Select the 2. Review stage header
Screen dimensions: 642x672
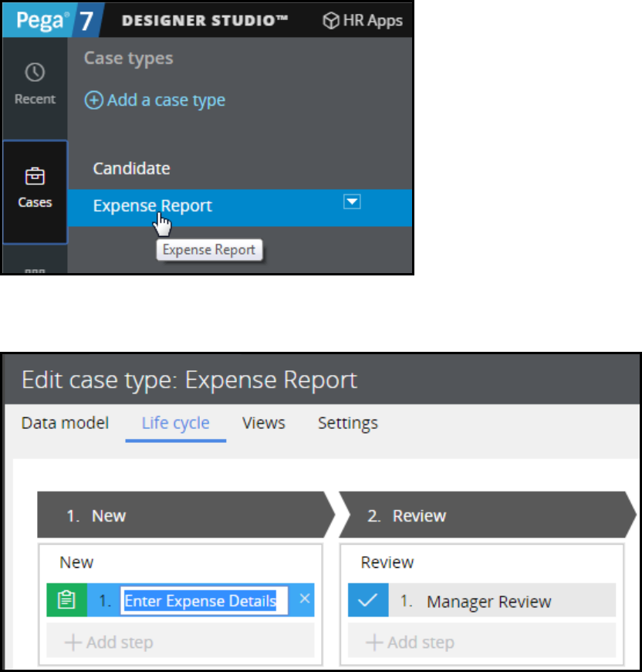pos(486,515)
